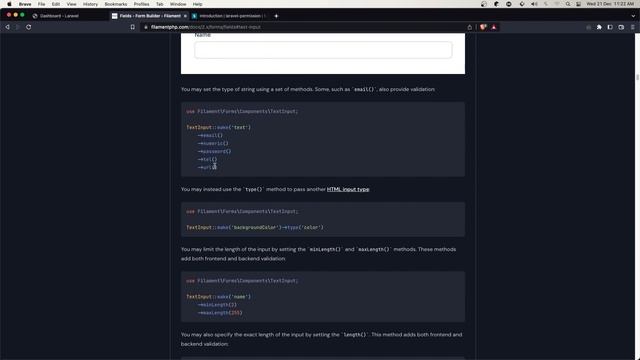
Task: Open Brave main hamburger menu
Action: pyautogui.click(x=633, y=27)
